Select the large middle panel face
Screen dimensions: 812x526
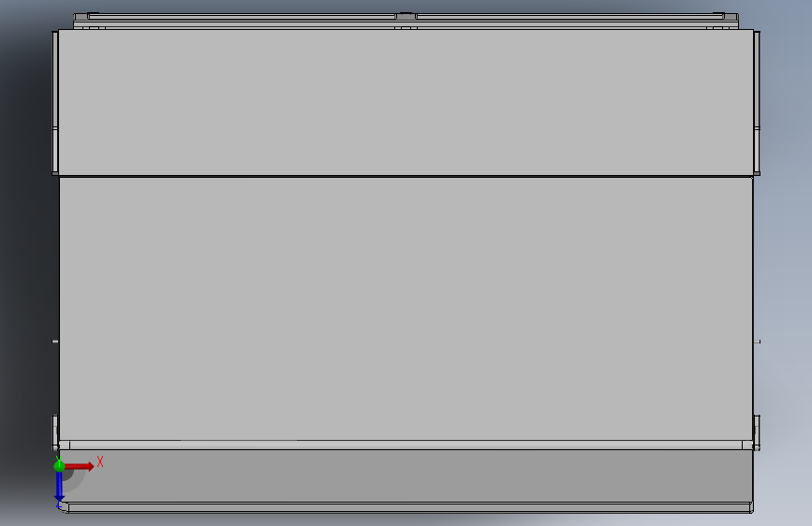tap(406, 309)
